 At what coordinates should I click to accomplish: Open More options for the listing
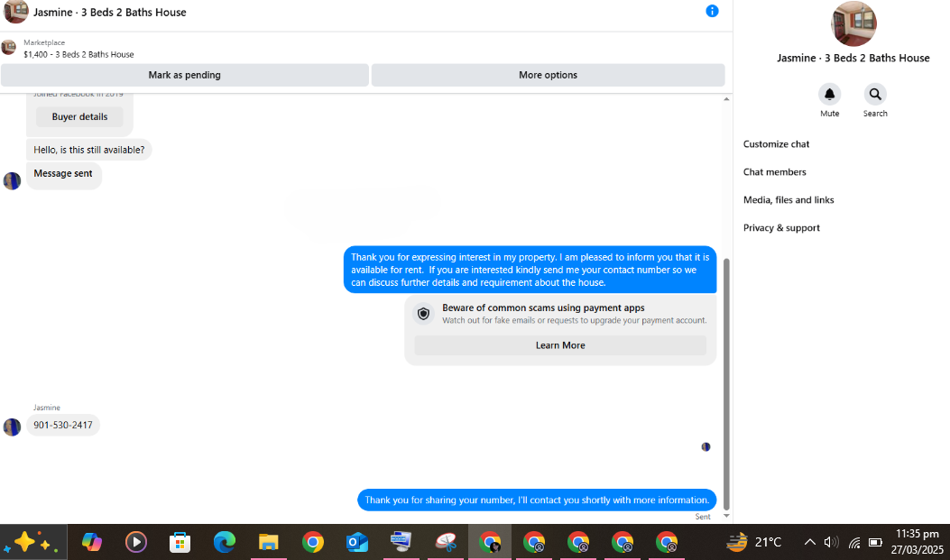coord(548,75)
